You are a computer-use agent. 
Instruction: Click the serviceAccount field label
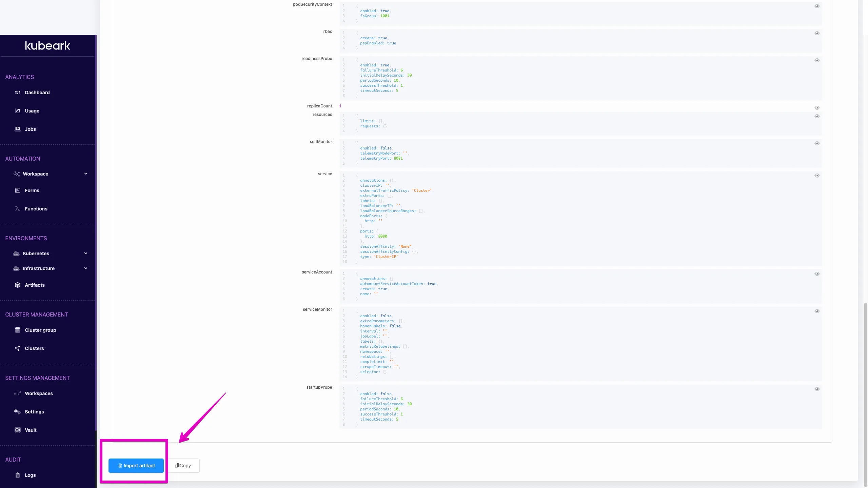(317, 272)
